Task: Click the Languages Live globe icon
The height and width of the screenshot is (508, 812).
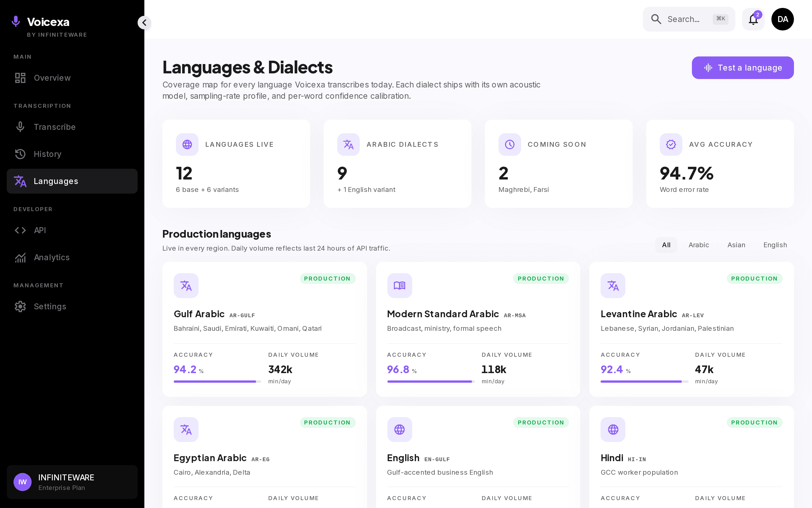Action: coord(187,144)
